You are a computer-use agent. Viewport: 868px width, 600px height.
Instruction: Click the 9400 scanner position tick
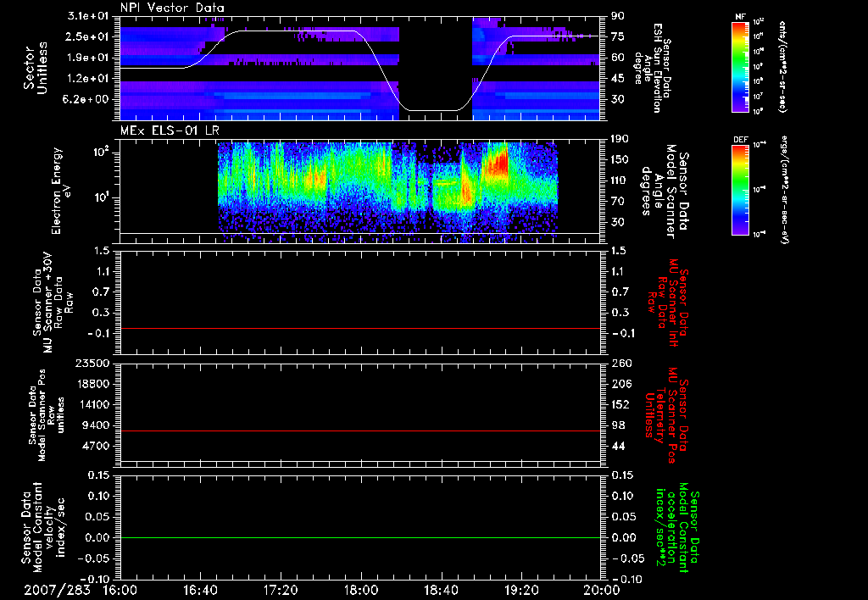point(97,425)
